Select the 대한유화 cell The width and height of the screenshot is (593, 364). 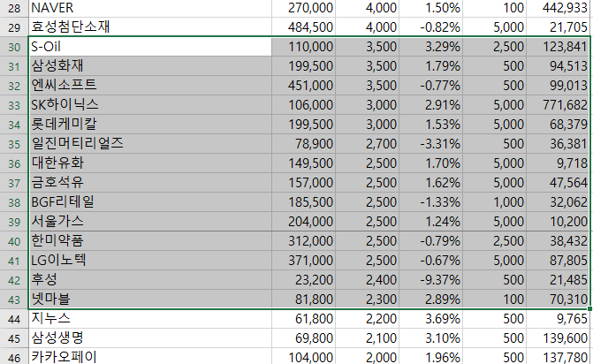coord(150,163)
